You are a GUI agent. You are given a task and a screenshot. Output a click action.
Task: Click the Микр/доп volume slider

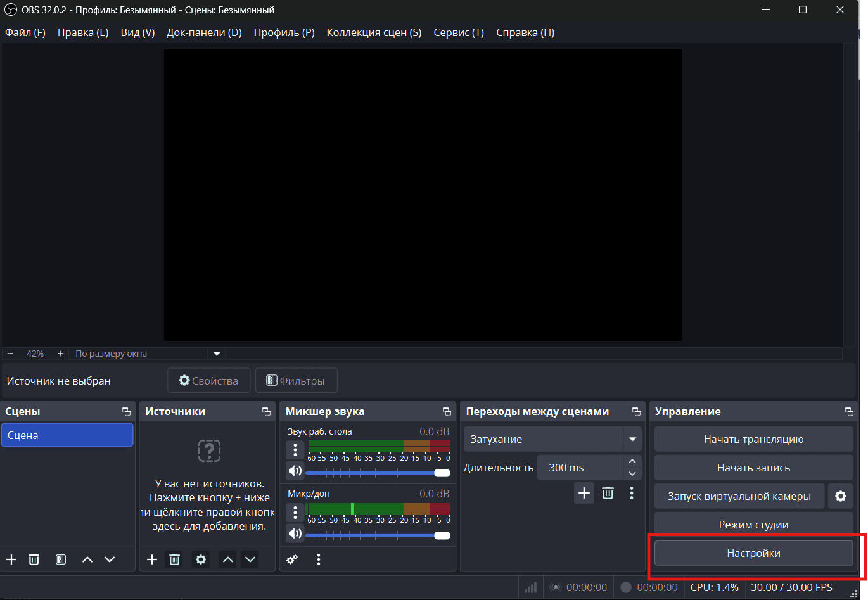(x=374, y=535)
